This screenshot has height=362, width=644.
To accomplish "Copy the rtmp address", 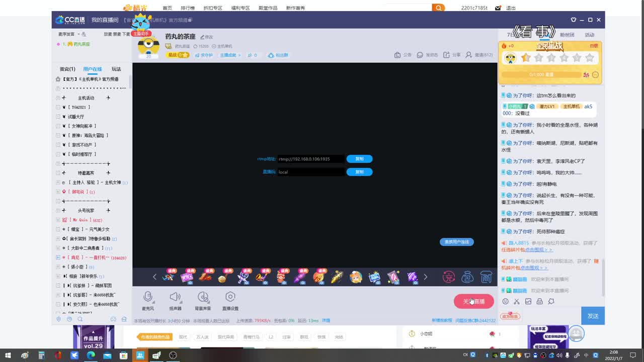I will (359, 159).
